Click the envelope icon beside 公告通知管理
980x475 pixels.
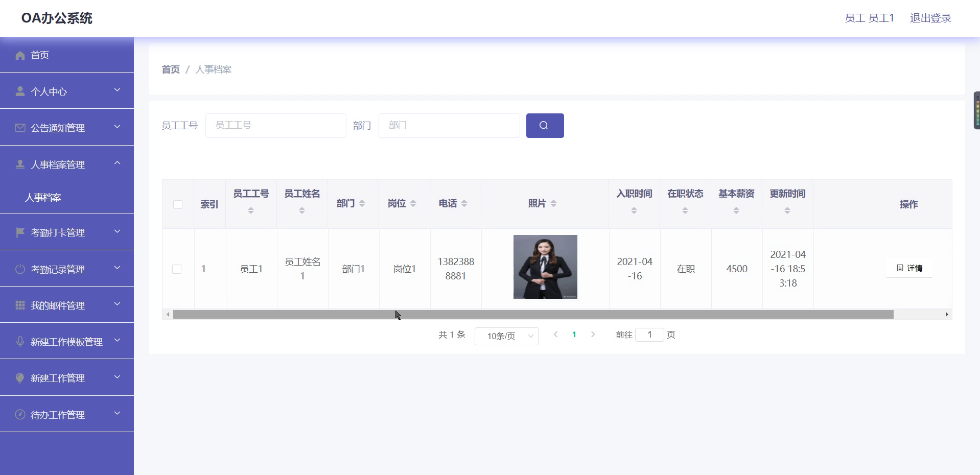click(x=20, y=128)
